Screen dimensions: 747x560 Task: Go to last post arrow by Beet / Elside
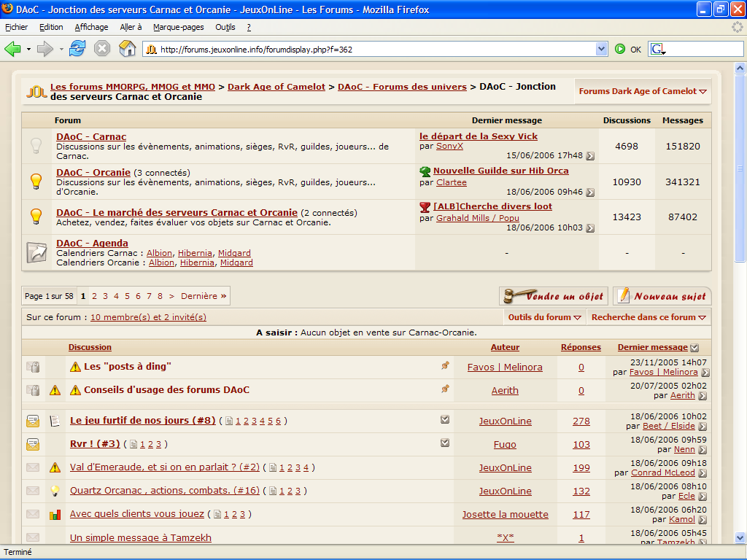click(703, 427)
